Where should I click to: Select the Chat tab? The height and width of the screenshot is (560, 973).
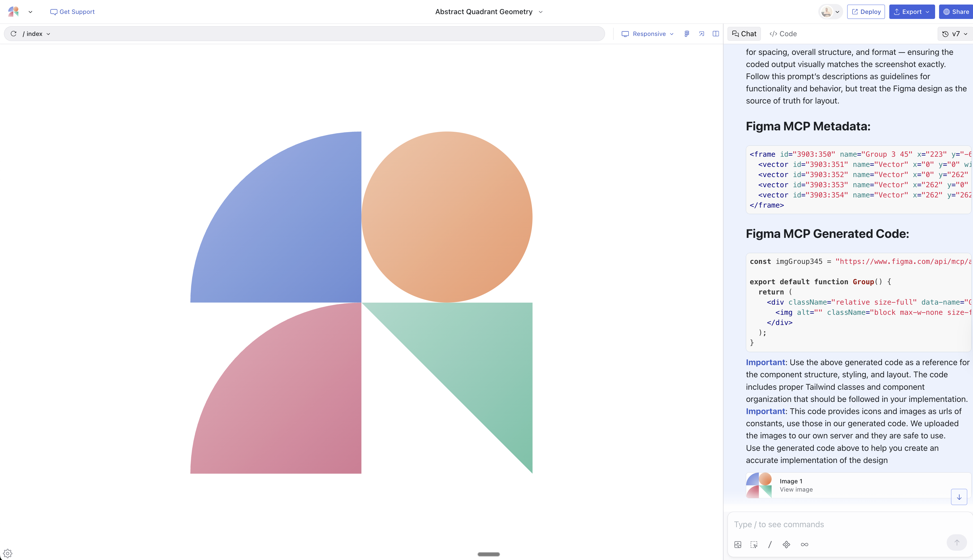(744, 34)
